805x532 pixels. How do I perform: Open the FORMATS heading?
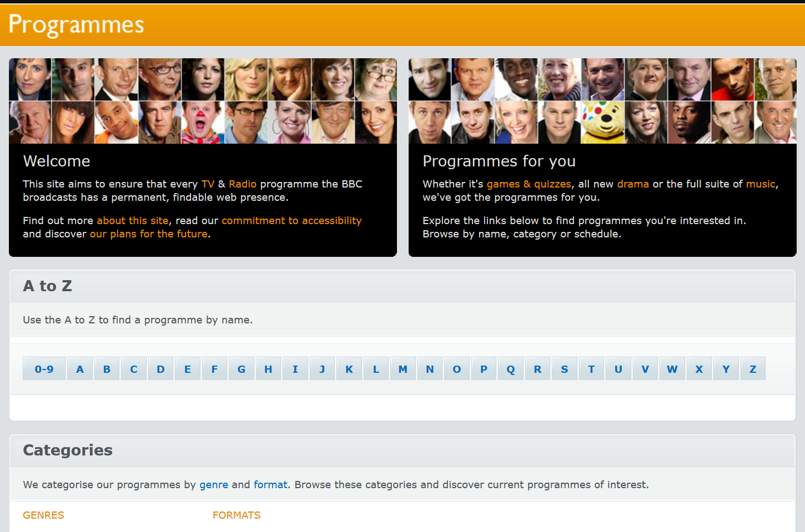click(x=237, y=515)
